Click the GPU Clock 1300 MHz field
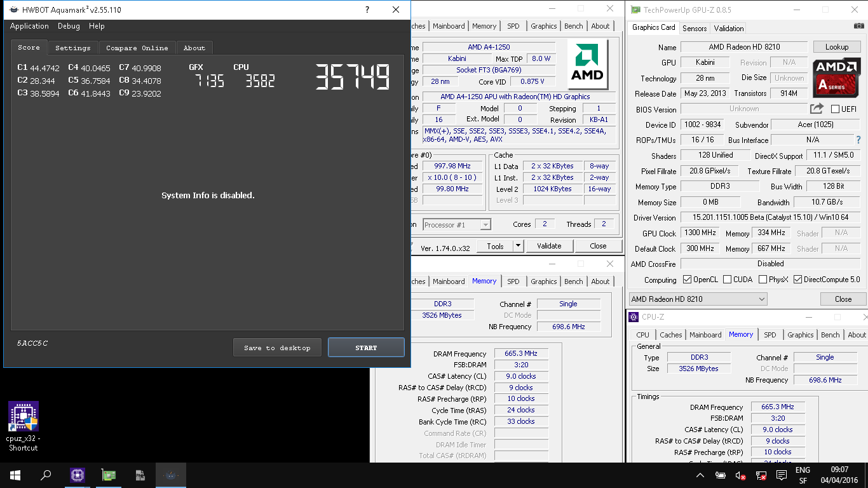 click(700, 233)
